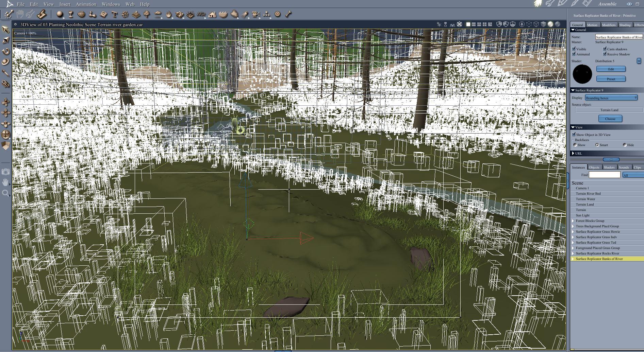This screenshot has height=352, width=644.
Task: Toggle Receive Shadow checkbox
Action: [x=605, y=54]
